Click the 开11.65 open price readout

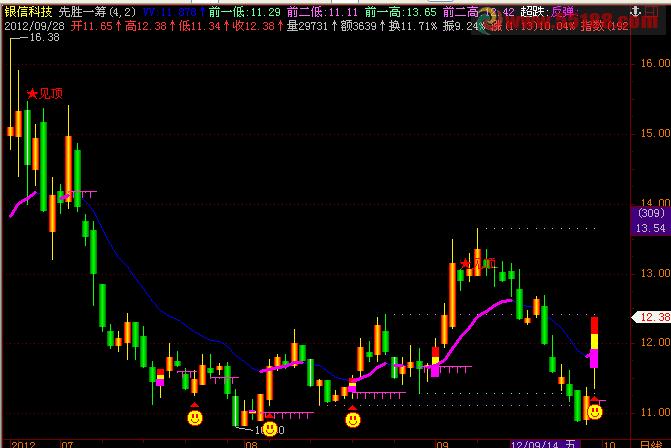click(x=97, y=26)
